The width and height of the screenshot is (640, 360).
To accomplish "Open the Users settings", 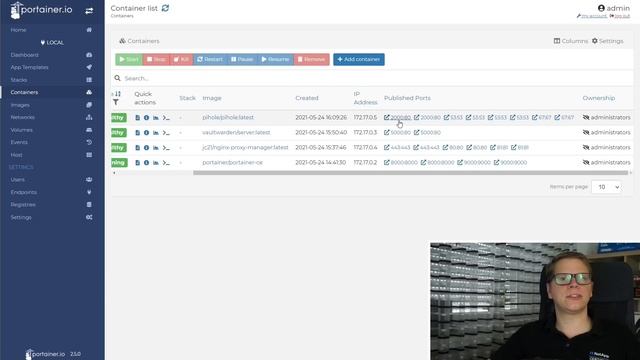I will pos(18,180).
